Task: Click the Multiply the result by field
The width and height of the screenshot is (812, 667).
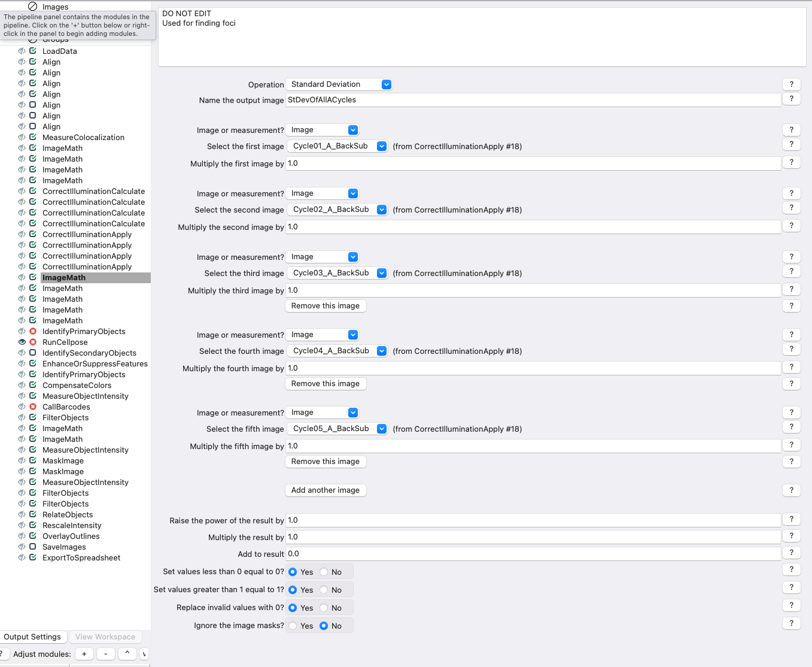Action: pos(533,536)
